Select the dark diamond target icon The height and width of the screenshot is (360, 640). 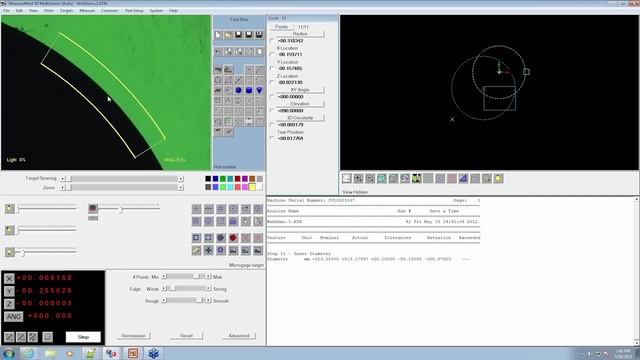(x=221, y=238)
